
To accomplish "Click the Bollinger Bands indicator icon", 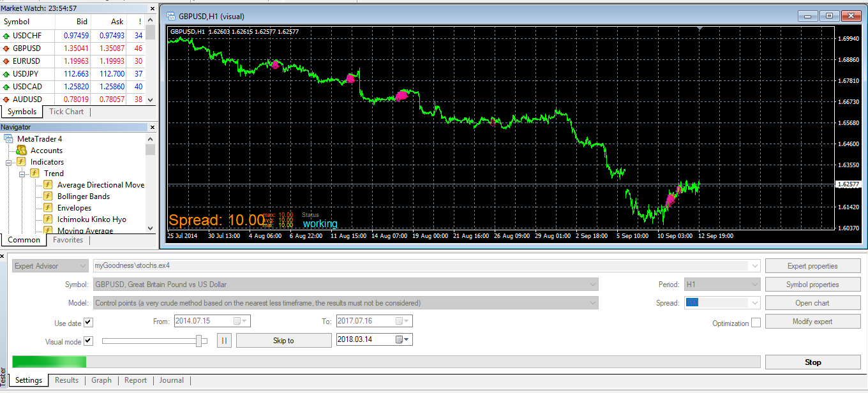I will coord(48,196).
